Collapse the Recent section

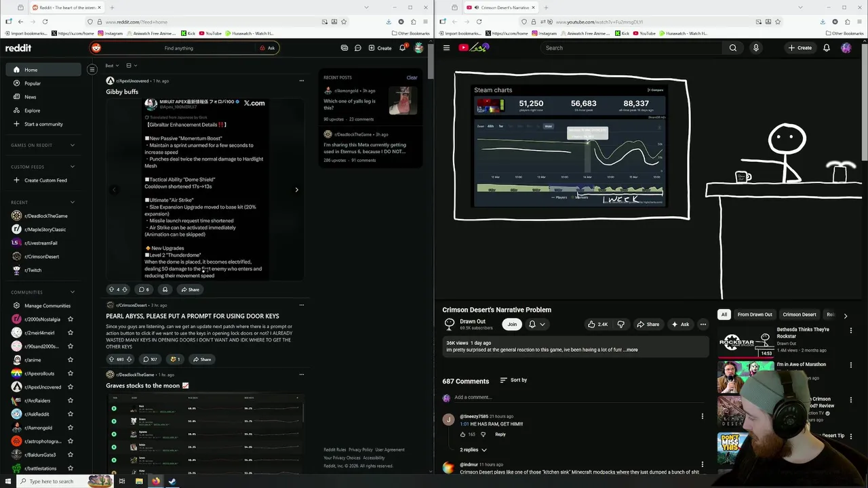click(x=73, y=202)
